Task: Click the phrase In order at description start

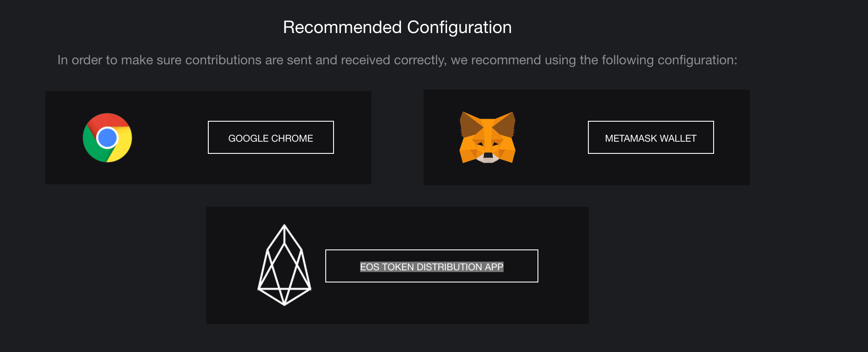Action: click(x=80, y=60)
